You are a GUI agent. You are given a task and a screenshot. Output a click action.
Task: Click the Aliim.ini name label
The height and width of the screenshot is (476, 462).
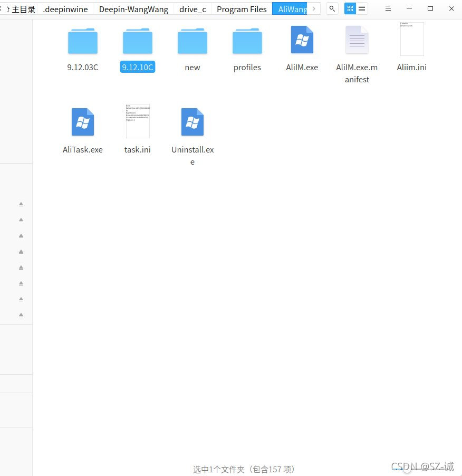412,67
